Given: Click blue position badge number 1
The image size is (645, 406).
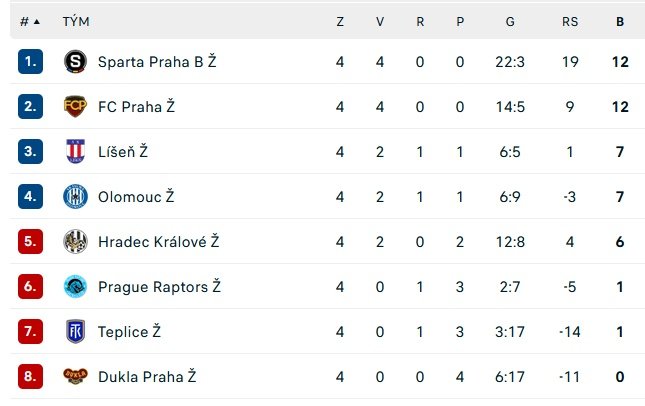Looking at the screenshot, I should click(x=30, y=61).
